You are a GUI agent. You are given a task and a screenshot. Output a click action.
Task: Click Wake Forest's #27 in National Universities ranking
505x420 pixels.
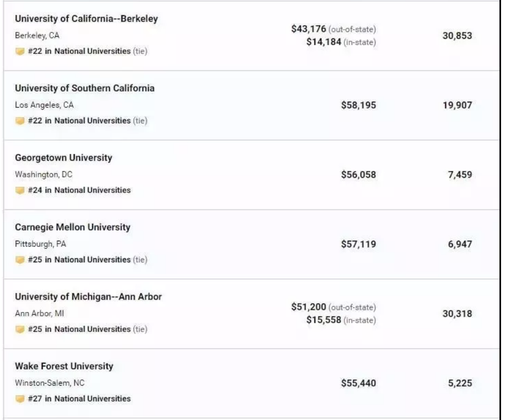(x=79, y=399)
